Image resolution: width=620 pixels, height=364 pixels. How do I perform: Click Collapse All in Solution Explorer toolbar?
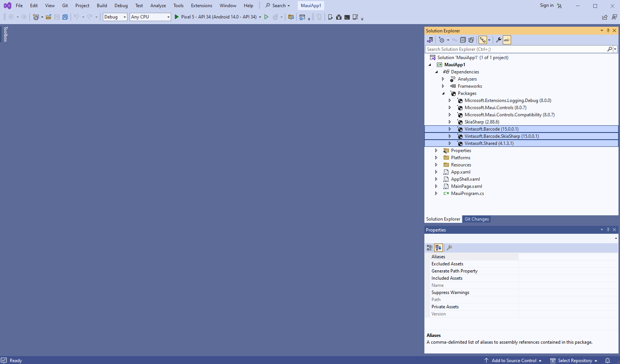click(x=463, y=40)
